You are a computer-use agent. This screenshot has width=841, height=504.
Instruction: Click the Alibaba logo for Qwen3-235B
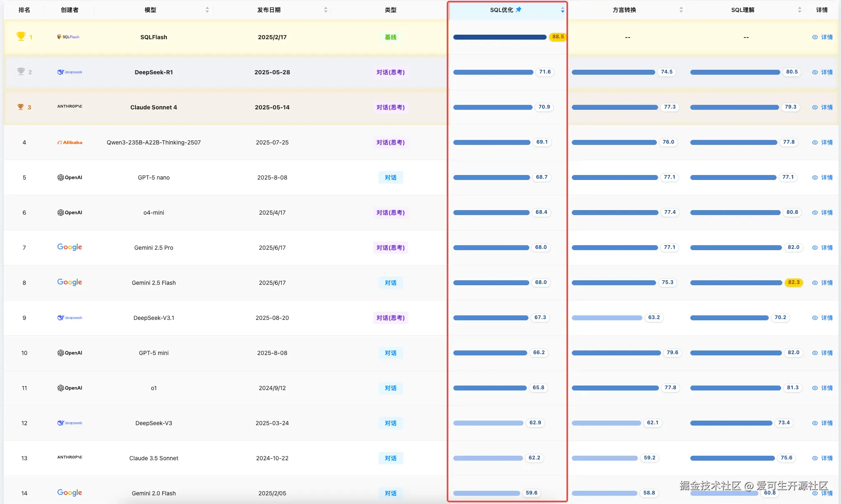click(x=69, y=142)
